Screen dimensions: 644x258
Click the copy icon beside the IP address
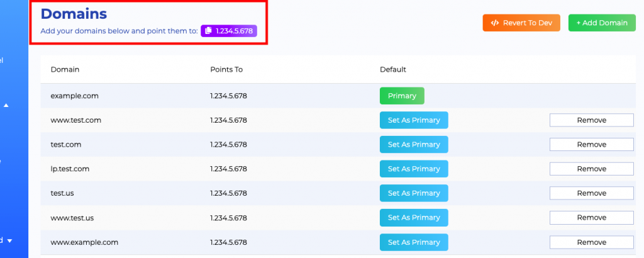[209, 31]
